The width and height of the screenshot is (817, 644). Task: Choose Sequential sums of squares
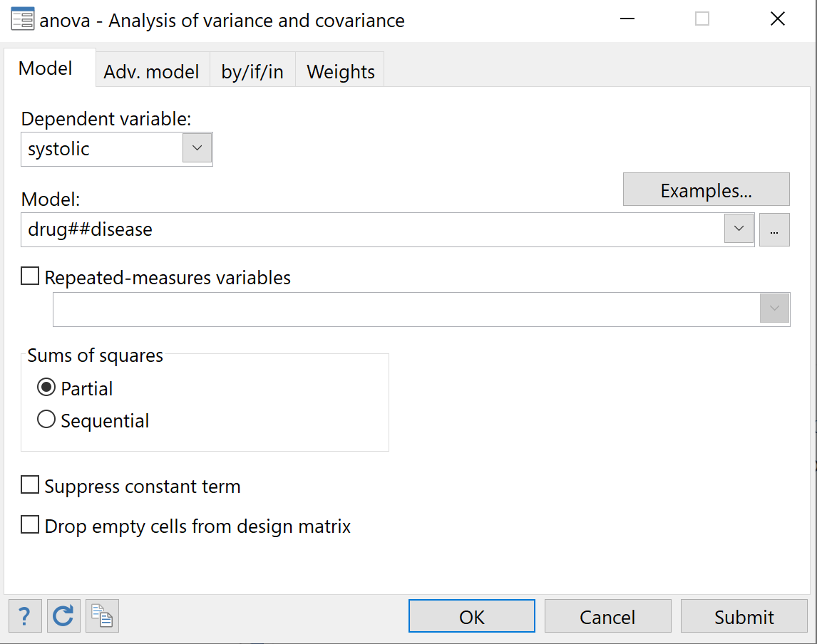coord(46,419)
